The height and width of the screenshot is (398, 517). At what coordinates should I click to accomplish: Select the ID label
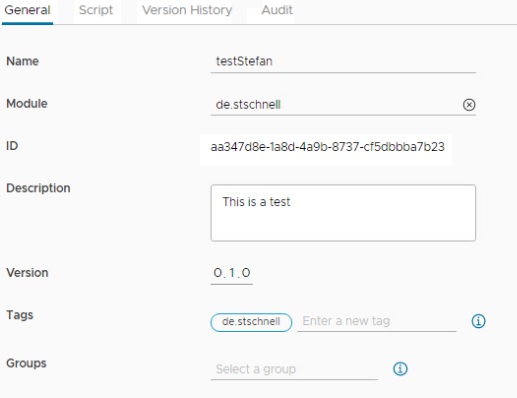(12, 146)
